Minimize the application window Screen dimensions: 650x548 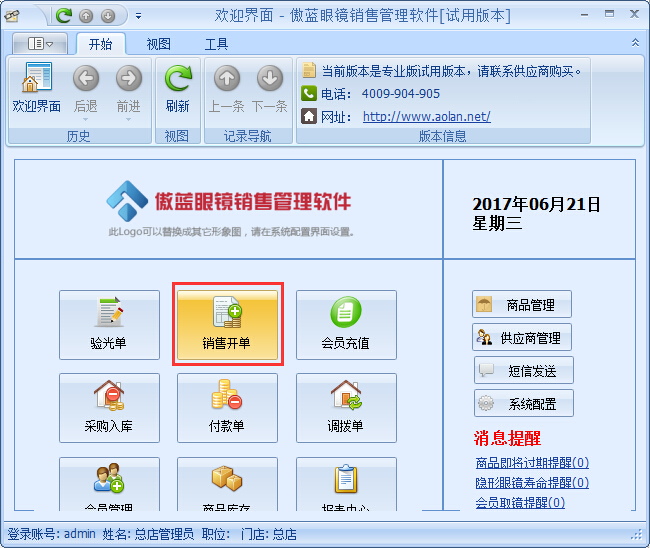pos(585,15)
